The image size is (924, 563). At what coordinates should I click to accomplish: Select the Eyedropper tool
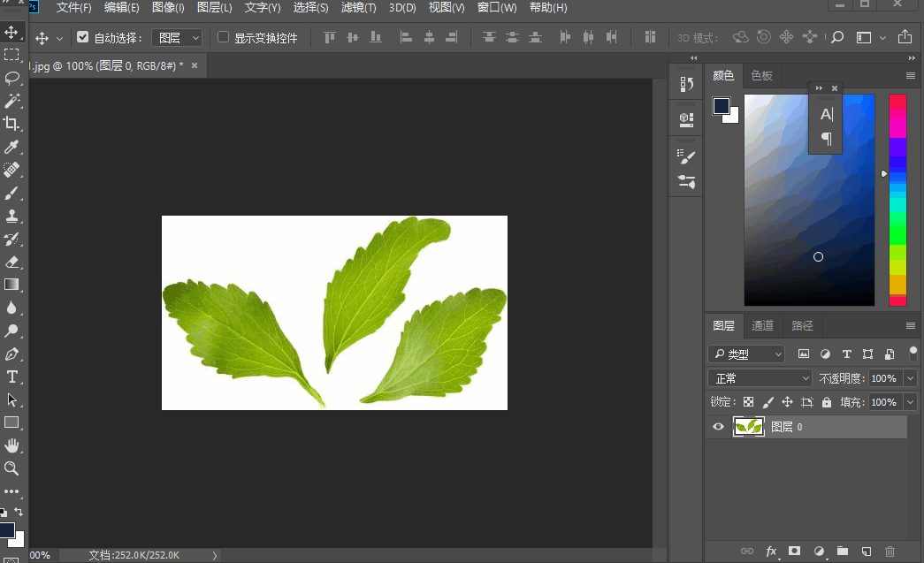tap(11, 147)
